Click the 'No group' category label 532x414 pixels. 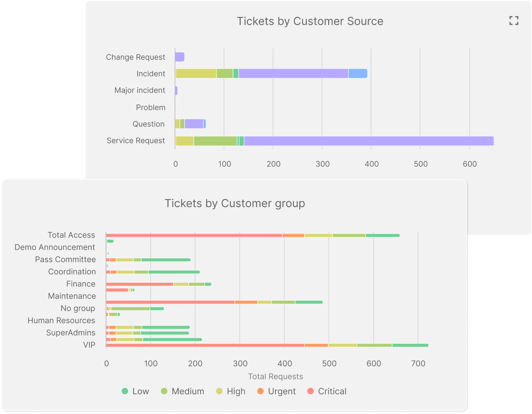78,308
